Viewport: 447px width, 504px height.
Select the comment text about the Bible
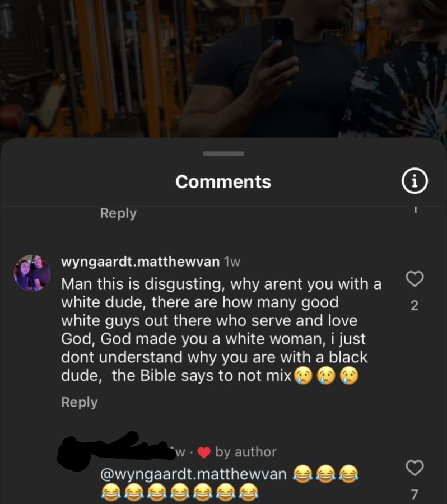pyautogui.click(x=221, y=330)
